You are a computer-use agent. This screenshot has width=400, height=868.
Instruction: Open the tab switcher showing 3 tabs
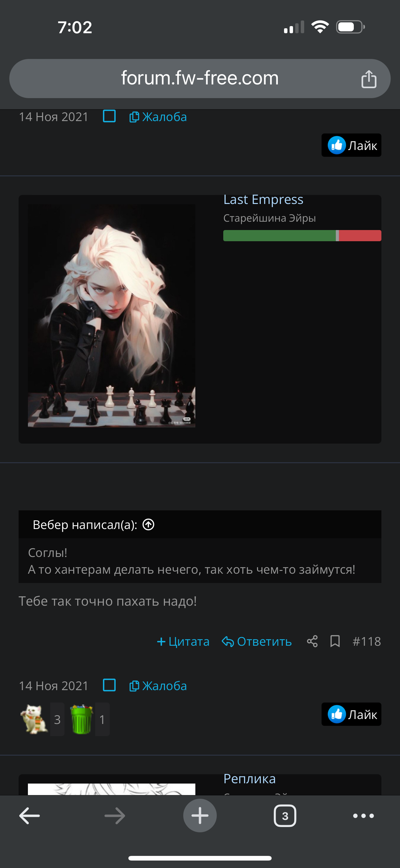[285, 816]
